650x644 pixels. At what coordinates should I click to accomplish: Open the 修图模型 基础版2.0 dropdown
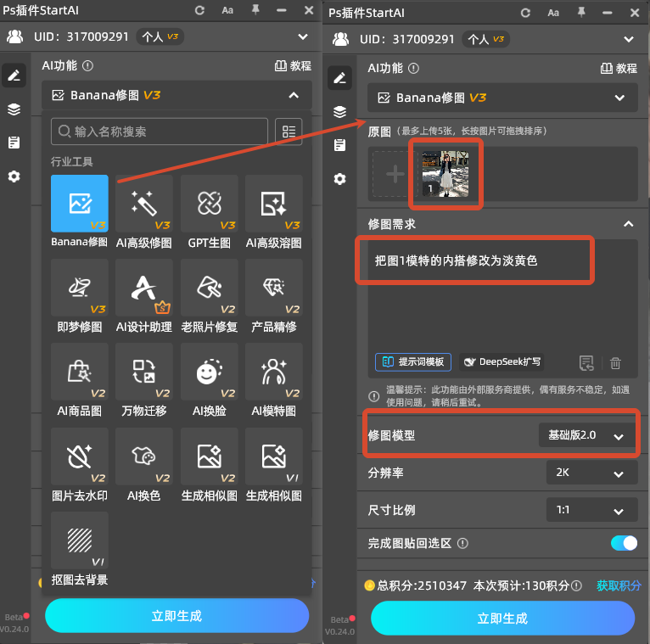587,435
